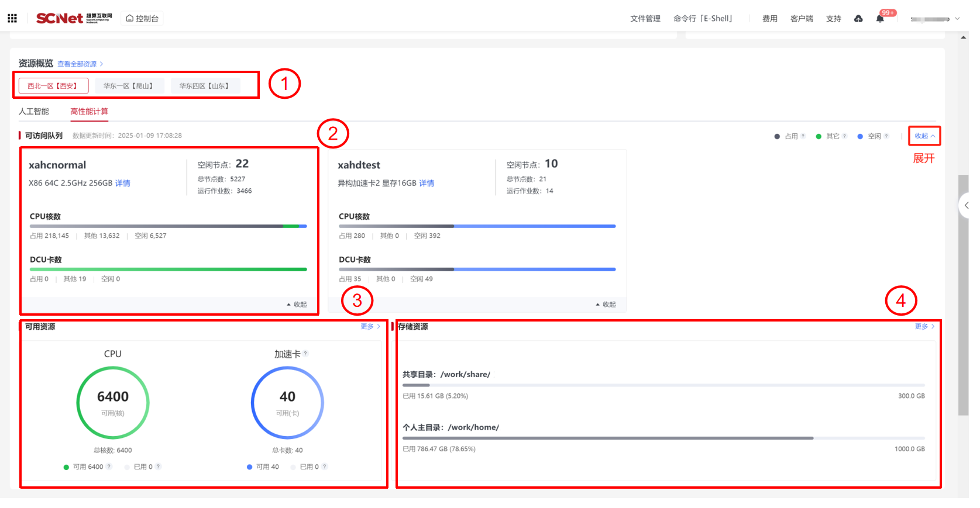The width and height of the screenshot is (980, 508).
Task: Select the 华东一区【昆山】 region
Action: (x=129, y=86)
